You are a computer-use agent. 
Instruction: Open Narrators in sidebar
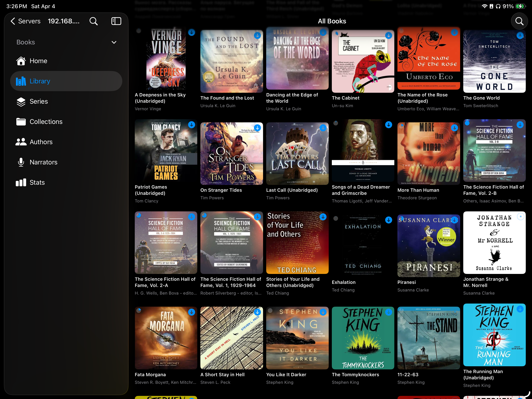tap(66, 162)
